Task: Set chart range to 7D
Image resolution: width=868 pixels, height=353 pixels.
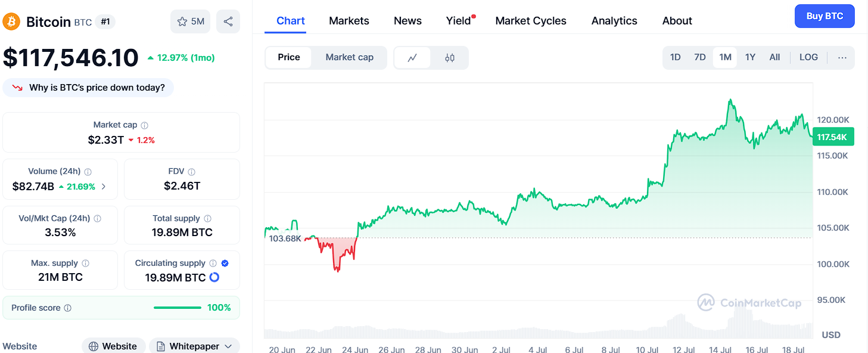Action: click(700, 58)
